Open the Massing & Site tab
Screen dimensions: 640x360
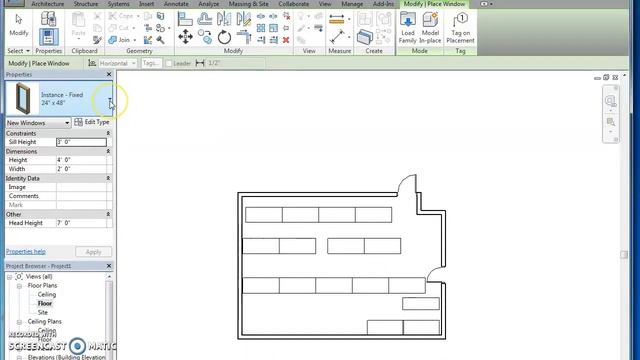click(249, 4)
